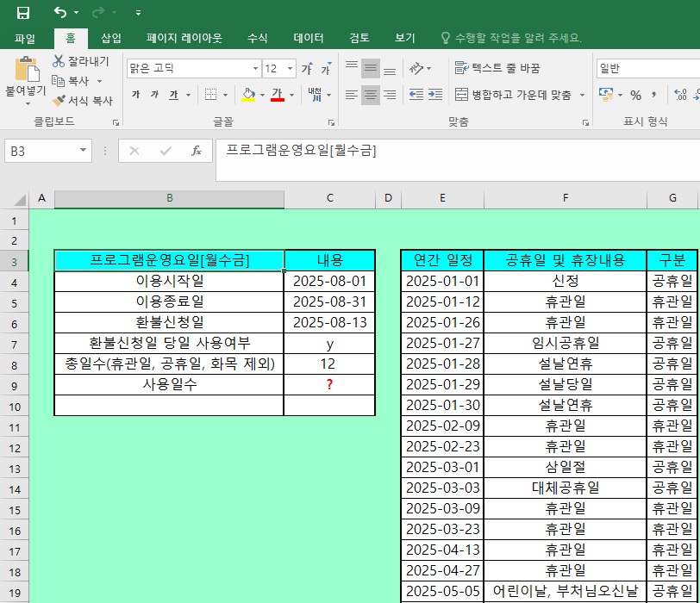Click the 잘라내기 (Cut) scissors icon
This screenshot has height=603, width=700.
(x=59, y=61)
